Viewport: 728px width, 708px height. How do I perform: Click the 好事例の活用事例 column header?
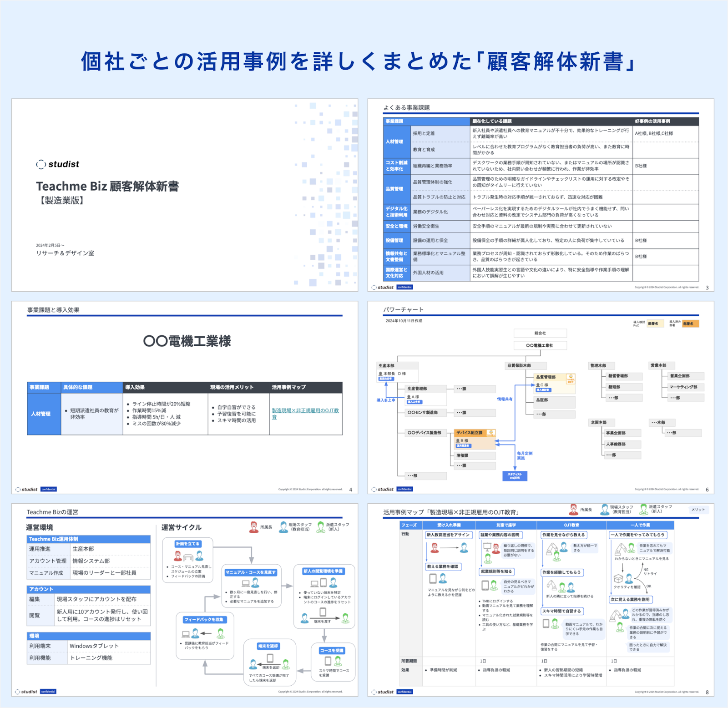pos(665,121)
